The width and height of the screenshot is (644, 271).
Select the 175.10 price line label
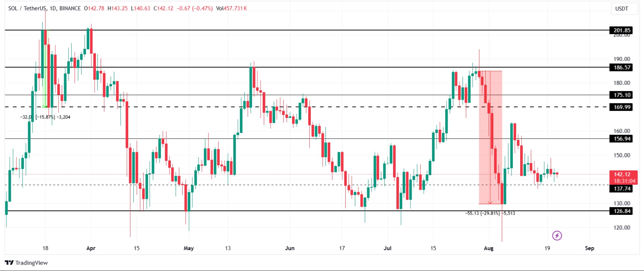click(622, 95)
